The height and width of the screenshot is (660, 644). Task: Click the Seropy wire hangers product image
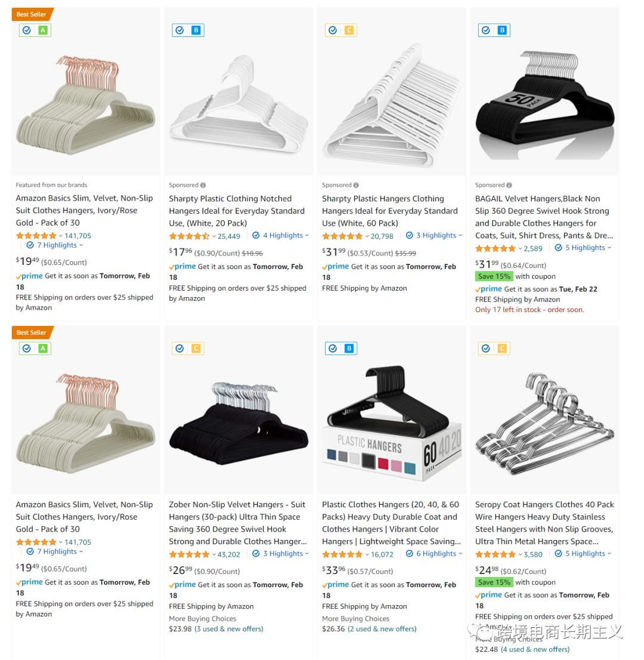click(x=544, y=413)
